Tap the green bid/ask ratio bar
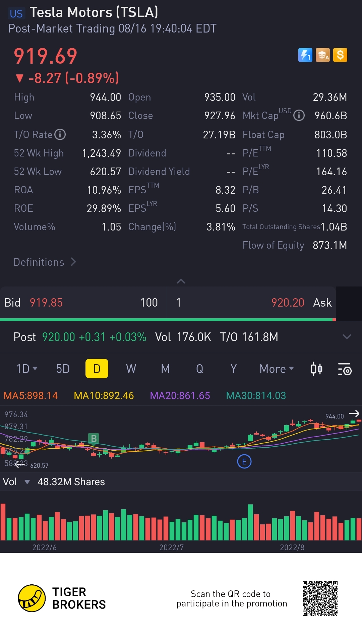The width and height of the screenshot is (362, 644). coord(166,320)
